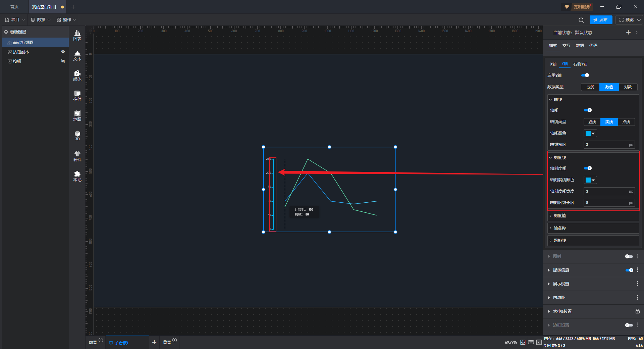This screenshot has width=644, height=349.
Task: Toggle the 启用Y轴 switch
Action: click(585, 76)
